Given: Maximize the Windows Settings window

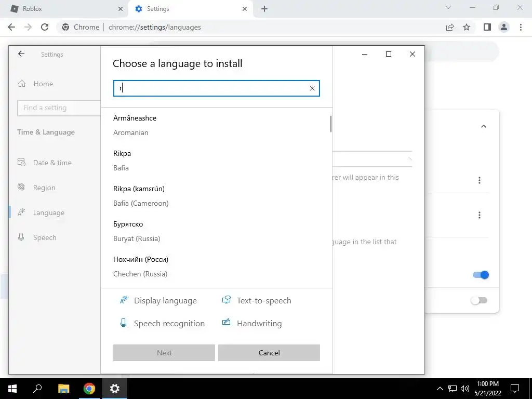Looking at the screenshot, I should coord(389,54).
